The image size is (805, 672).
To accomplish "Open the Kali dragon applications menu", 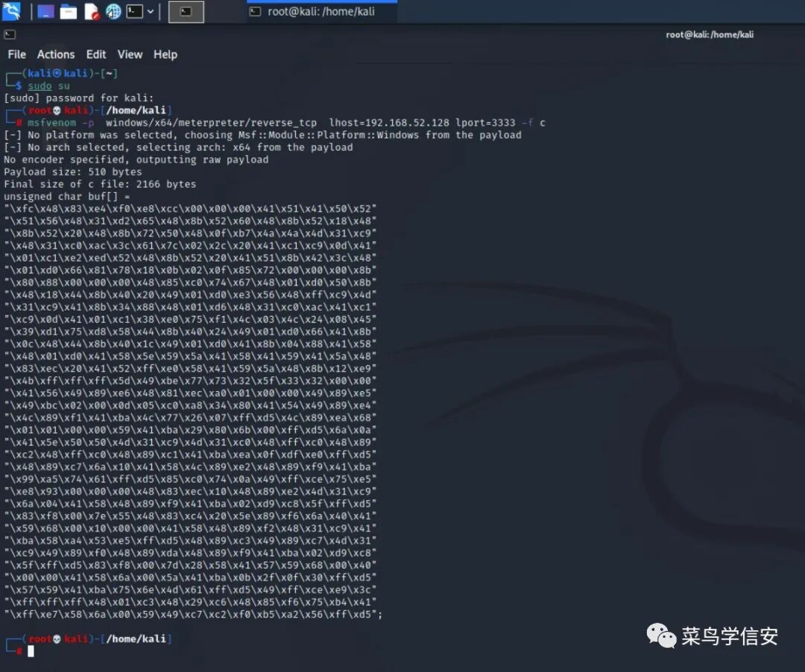I will click(x=11, y=11).
